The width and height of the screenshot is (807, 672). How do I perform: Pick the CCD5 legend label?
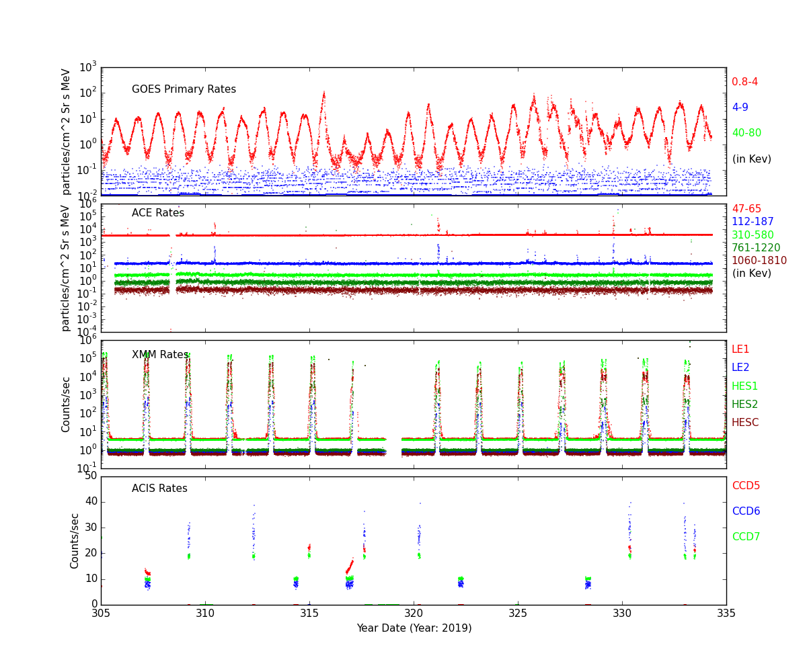pyautogui.click(x=746, y=486)
